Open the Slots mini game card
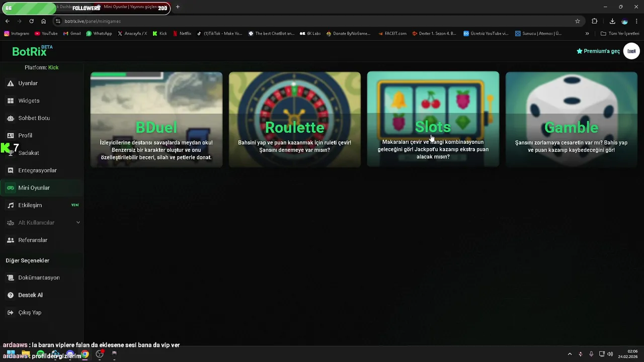Image resolution: width=644 pixels, height=362 pixels. (x=433, y=119)
